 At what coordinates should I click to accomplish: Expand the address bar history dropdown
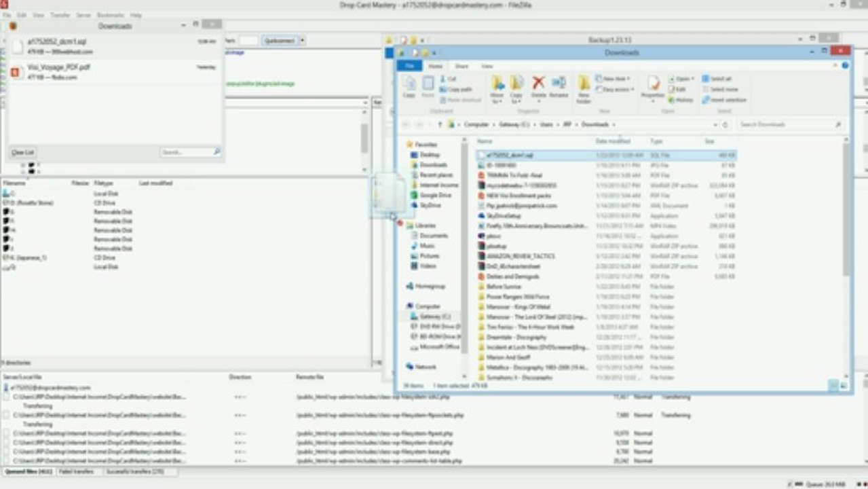coord(715,125)
